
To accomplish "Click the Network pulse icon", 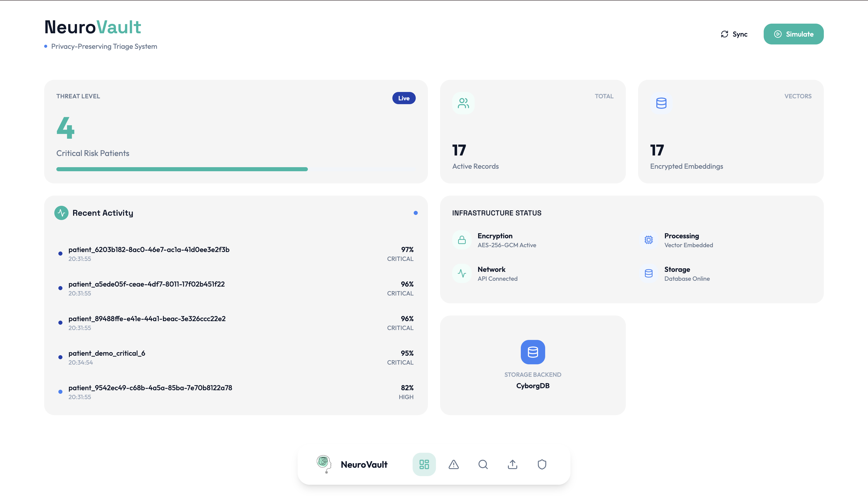I will pyautogui.click(x=462, y=273).
